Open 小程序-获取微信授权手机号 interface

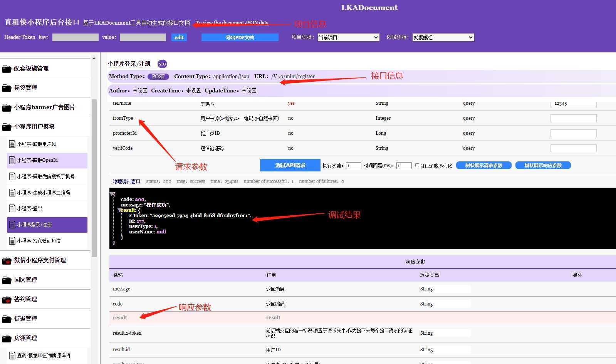(x=47, y=176)
